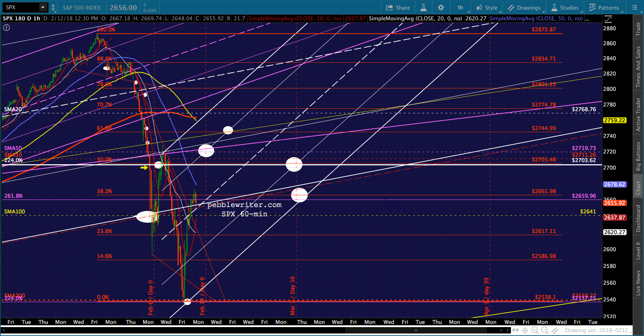
Task: Click the 1h timeframe button
Action: point(460,7)
